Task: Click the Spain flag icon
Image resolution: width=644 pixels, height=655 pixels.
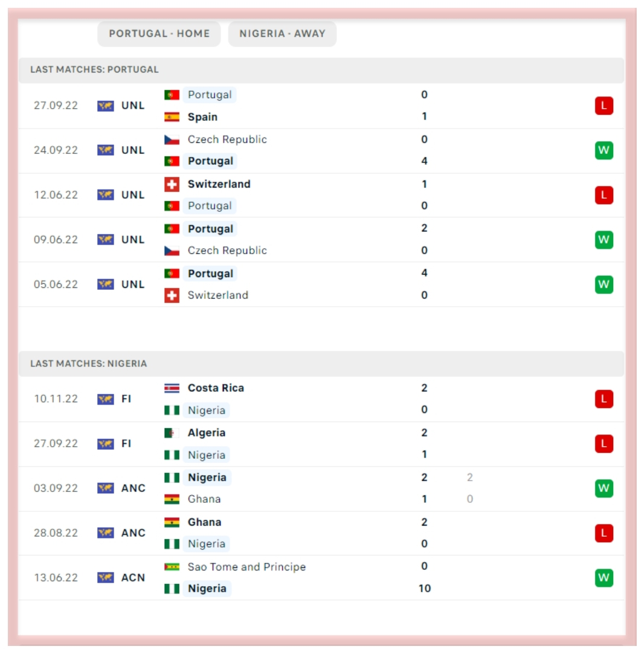Action: (172, 117)
